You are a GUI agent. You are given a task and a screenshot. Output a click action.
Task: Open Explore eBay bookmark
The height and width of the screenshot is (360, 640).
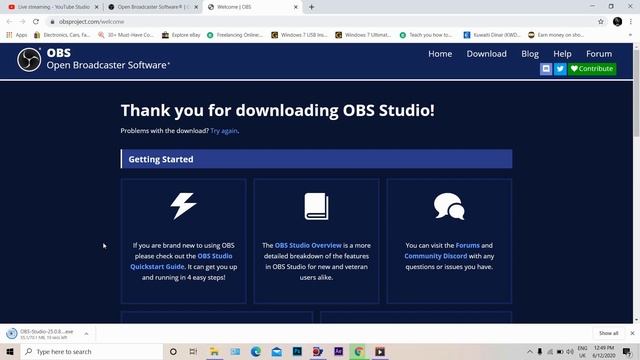(x=181, y=35)
